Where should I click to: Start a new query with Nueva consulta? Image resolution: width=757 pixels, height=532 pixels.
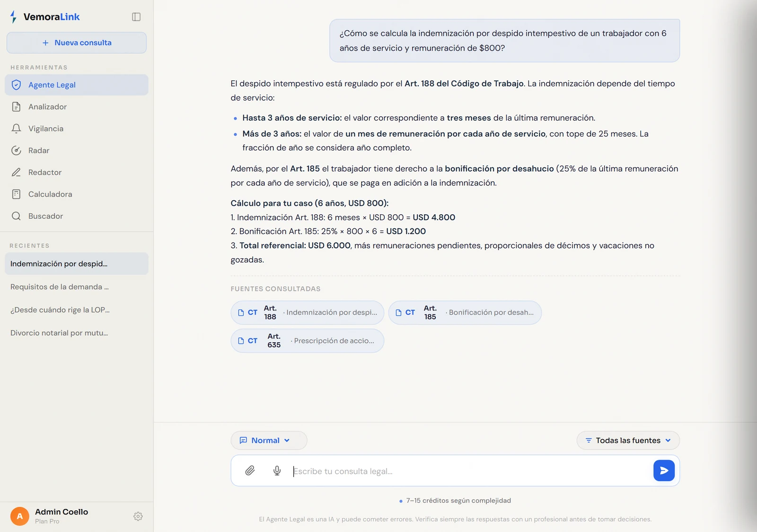click(x=77, y=43)
